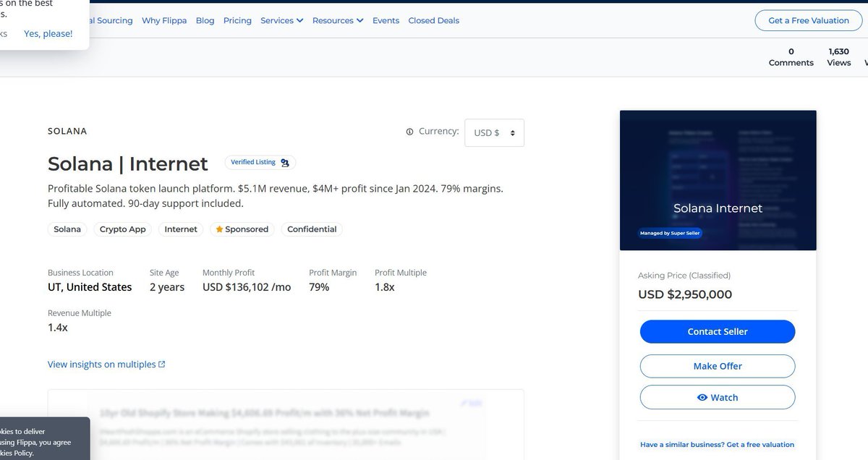Select the Crypto App tag
The width and height of the screenshot is (868, 460).
click(122, 229)
